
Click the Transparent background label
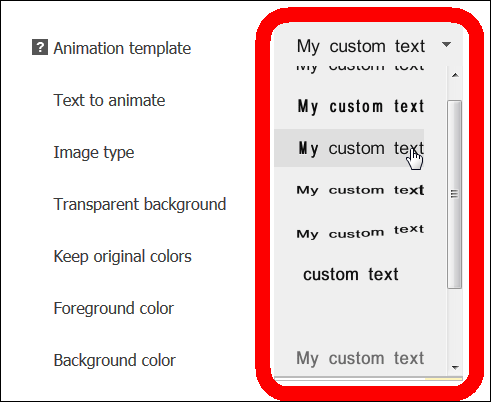140,204
